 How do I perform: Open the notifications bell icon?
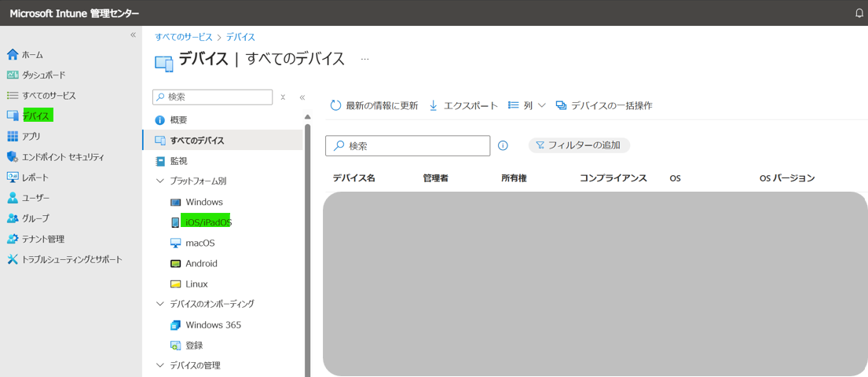tap(859, 14)
